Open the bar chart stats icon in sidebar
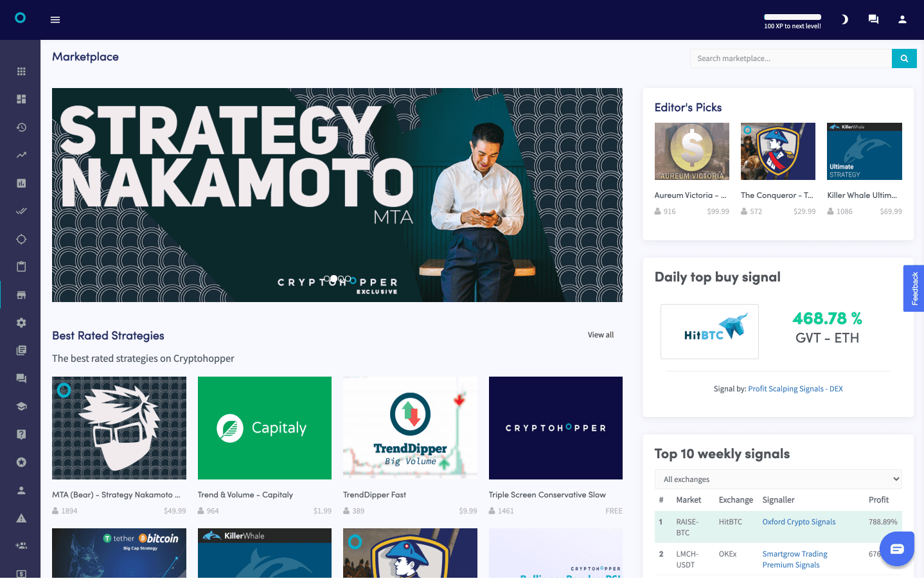The height and width of the screenshot is (581, 924). tap(21, 183)
